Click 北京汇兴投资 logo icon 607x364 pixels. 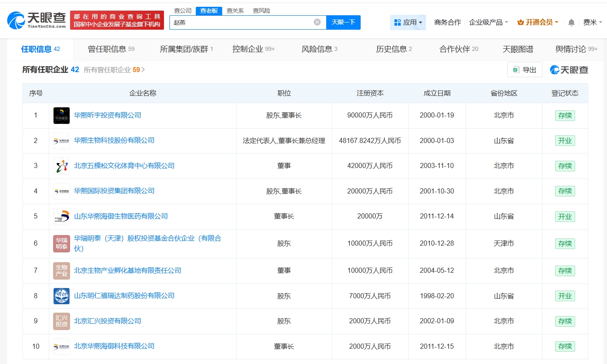[x=62, y=321]
